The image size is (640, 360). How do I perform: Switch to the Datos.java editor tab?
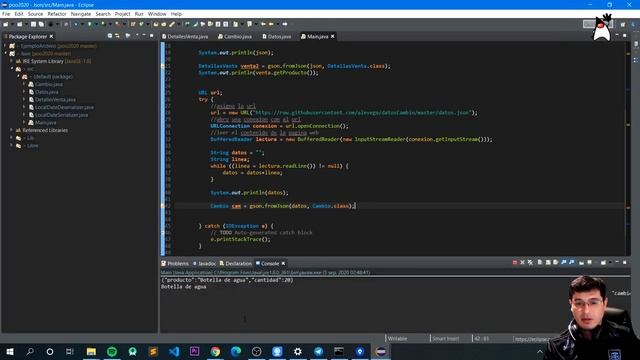(277, 36)
